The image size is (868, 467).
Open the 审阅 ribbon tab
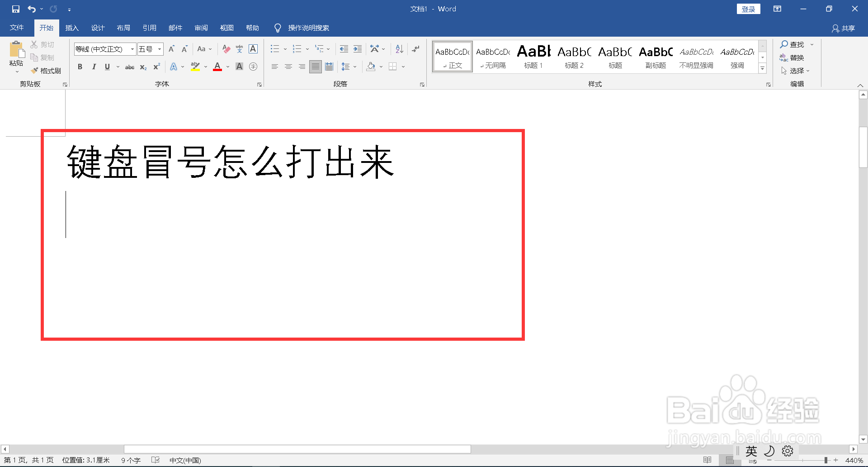point(201,28)
